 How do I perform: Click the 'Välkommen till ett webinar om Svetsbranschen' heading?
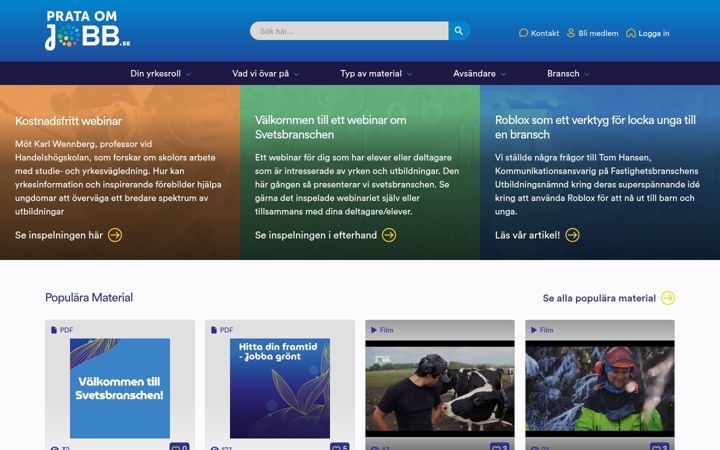click(331, 127)
